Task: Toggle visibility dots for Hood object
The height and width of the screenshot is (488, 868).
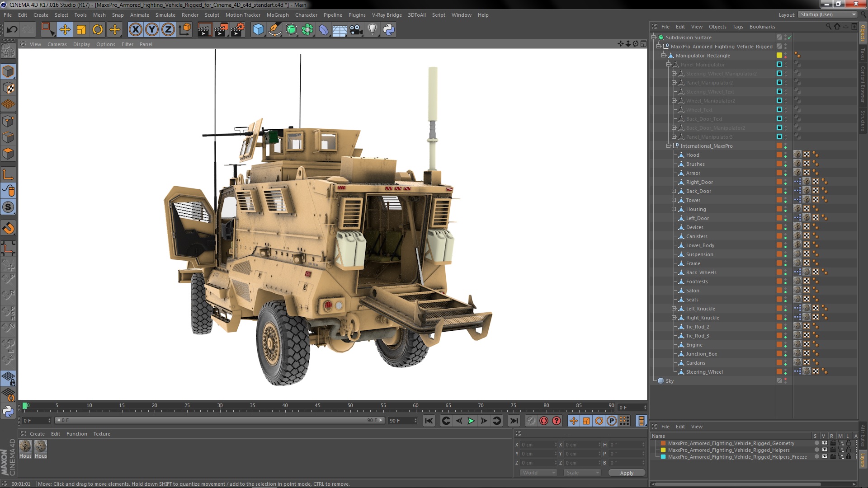Action: pyautogui.click(x=785, y=155)
